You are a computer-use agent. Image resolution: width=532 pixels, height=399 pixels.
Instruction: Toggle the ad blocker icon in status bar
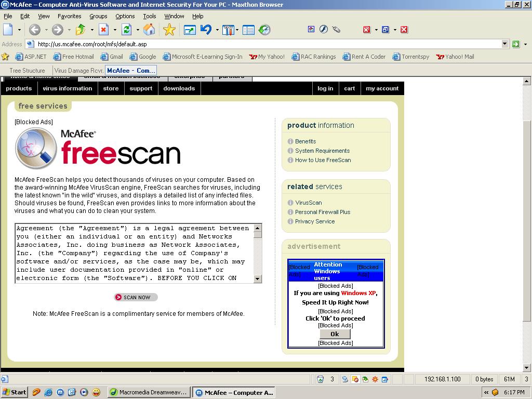355,379
